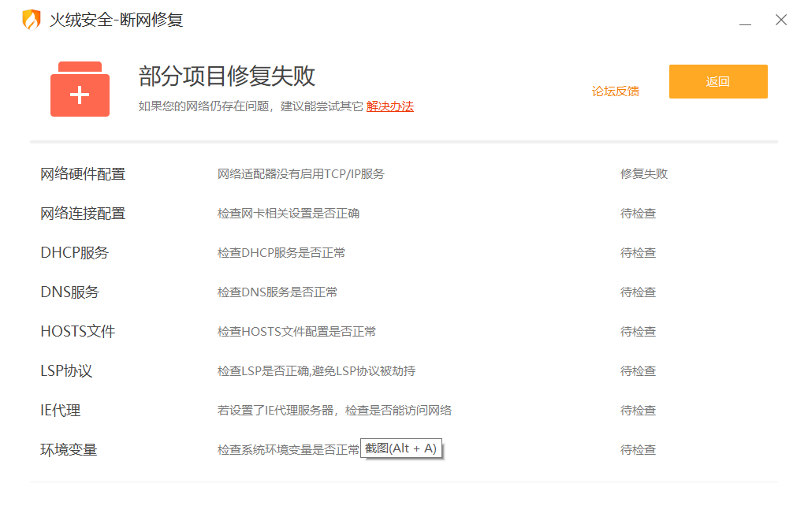Click the 截图(Alt + A) tooltip
Image resolution: width=808 pixels, height=532 pixels.
400,448
